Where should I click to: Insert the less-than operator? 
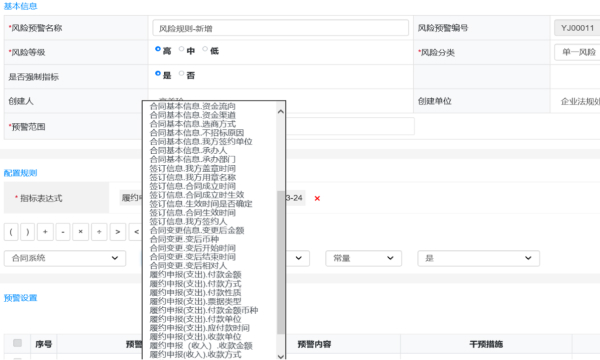(x=135, y=232)
